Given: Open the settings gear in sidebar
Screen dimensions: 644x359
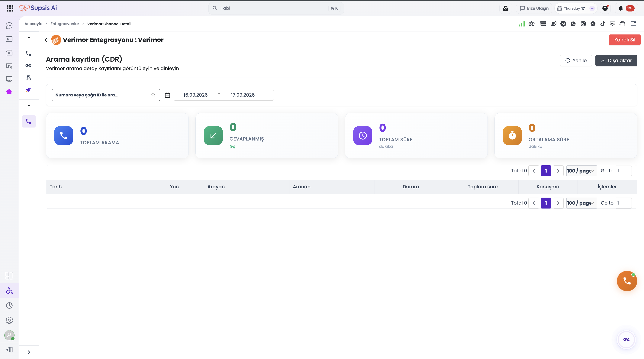Looking at the screenshot, I should tap(9, 320).
